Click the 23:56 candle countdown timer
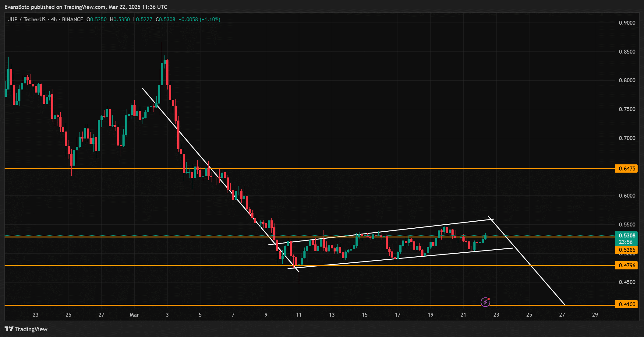 626,242
